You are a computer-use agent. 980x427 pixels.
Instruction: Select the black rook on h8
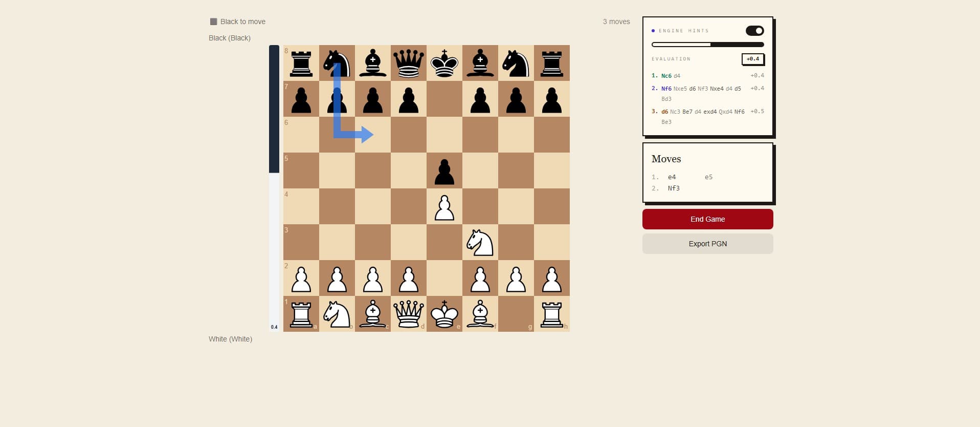tap(552, 63)
